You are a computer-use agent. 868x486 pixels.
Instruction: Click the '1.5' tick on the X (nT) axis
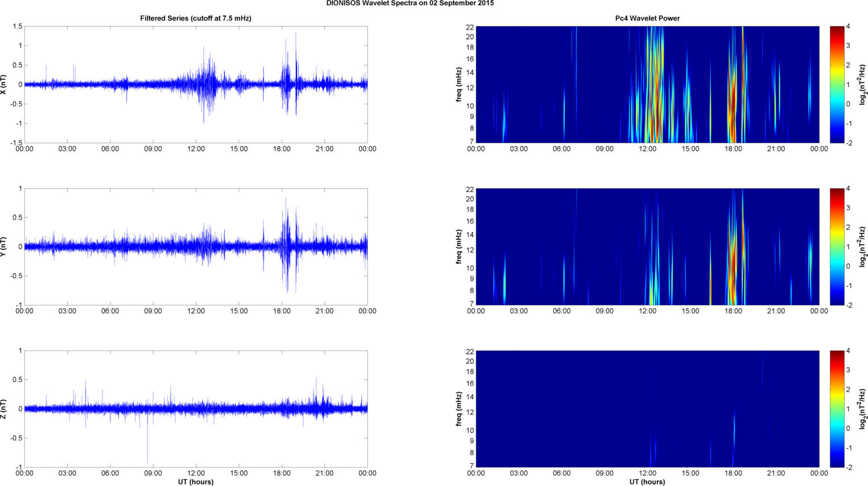pyautogui.click(x=17, y=26)
